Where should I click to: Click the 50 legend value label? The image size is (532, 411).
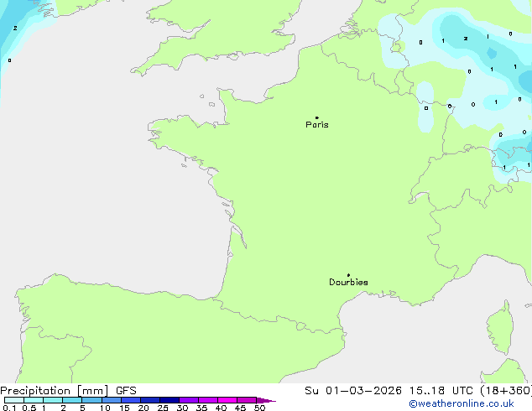point(259,408)
